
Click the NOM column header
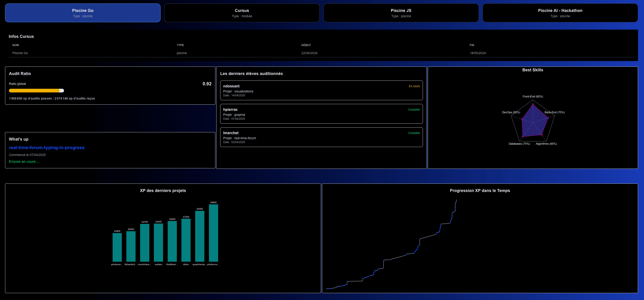(x=16, y=45)
